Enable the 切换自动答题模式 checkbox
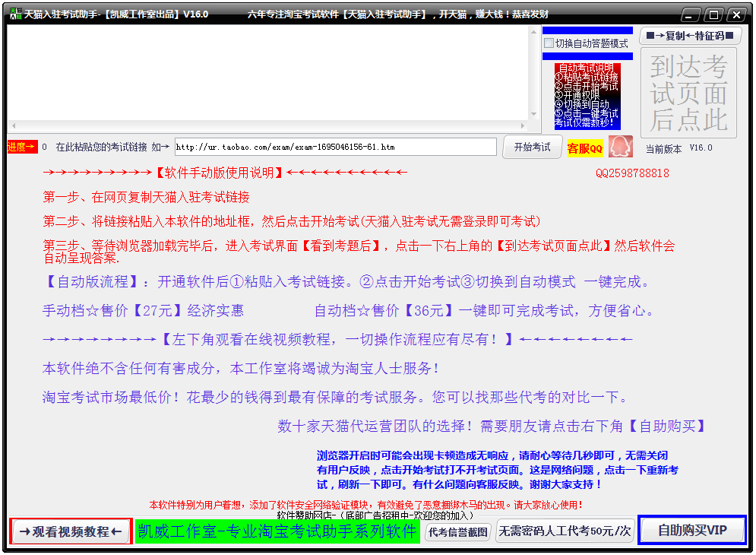 [549, 43]
